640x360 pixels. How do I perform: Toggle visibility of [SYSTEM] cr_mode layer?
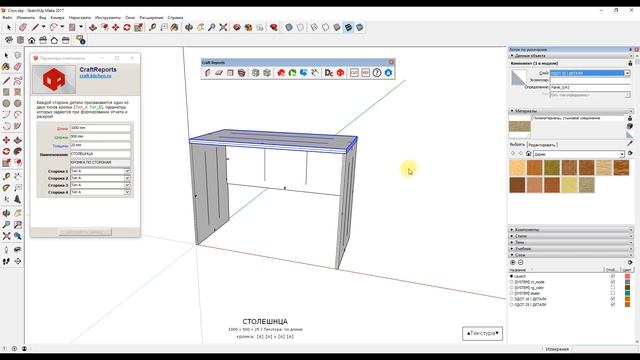pyautogui.click(x=613, y=282)
